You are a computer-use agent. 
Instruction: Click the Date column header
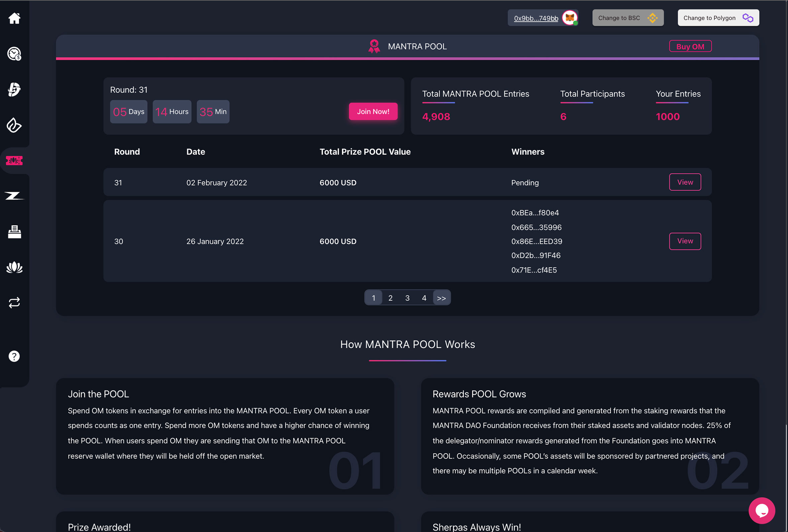pos(195,152)
